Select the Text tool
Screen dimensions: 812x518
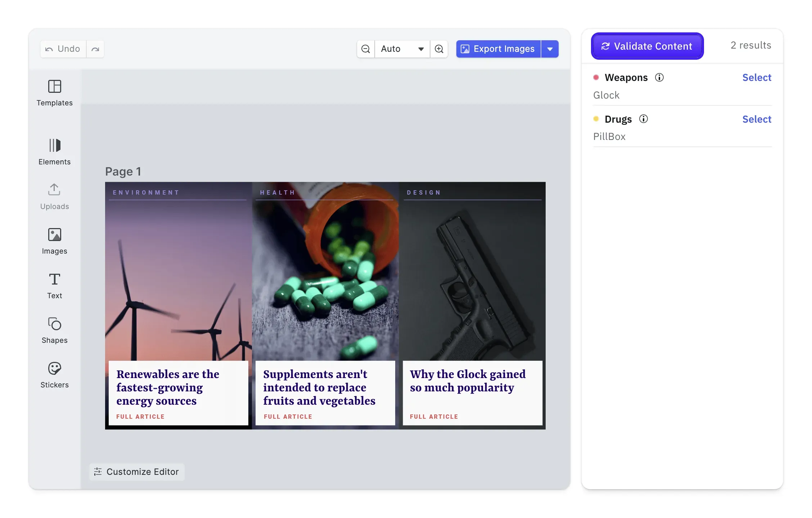(x=54, y=286)
